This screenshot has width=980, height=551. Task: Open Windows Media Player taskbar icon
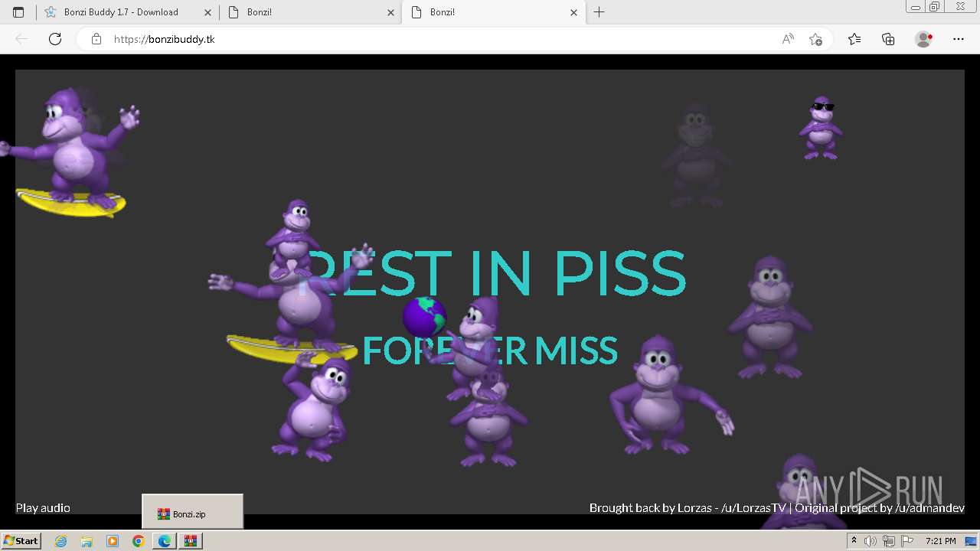(113, 541)
